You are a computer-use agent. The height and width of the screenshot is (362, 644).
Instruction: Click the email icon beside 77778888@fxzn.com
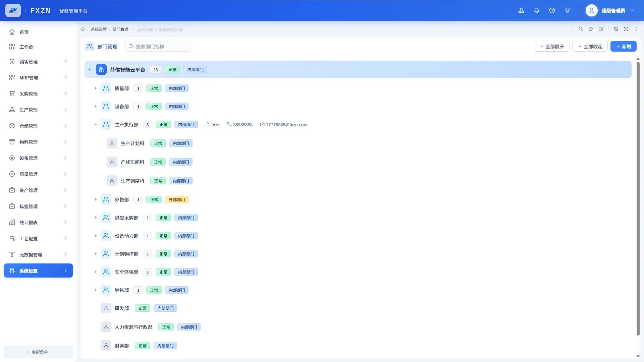[x=262, y=124]
